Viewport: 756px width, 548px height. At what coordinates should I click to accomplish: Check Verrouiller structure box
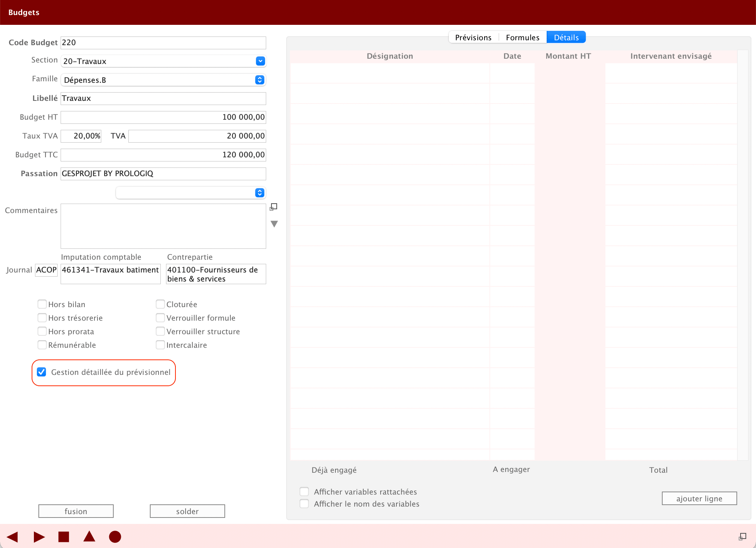(160, 331)
